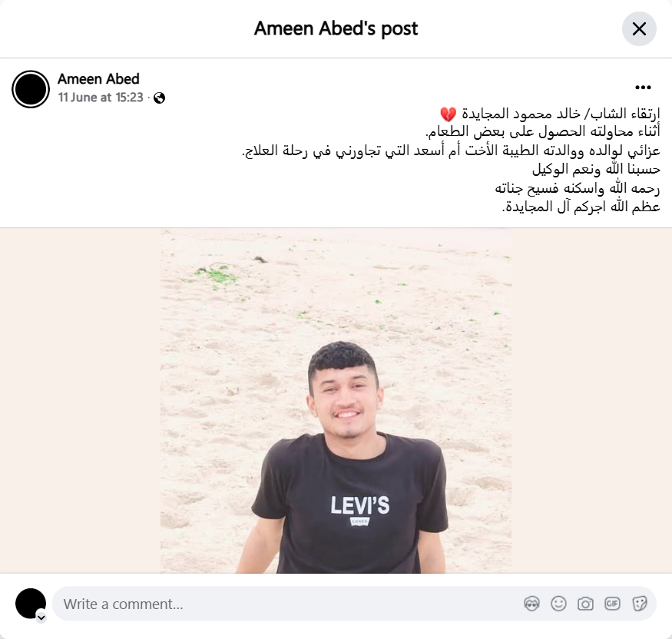Open the GIF picker for comment

612,604
